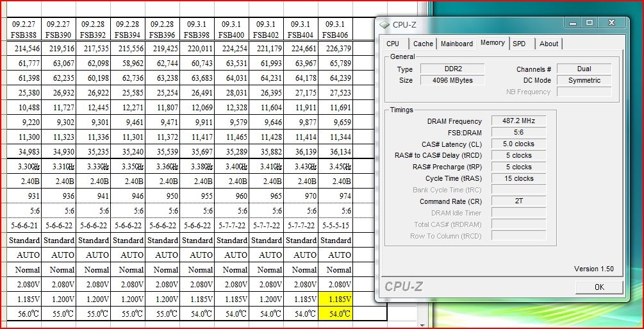Select the cell with value 65,789

(x=336, y=63)
